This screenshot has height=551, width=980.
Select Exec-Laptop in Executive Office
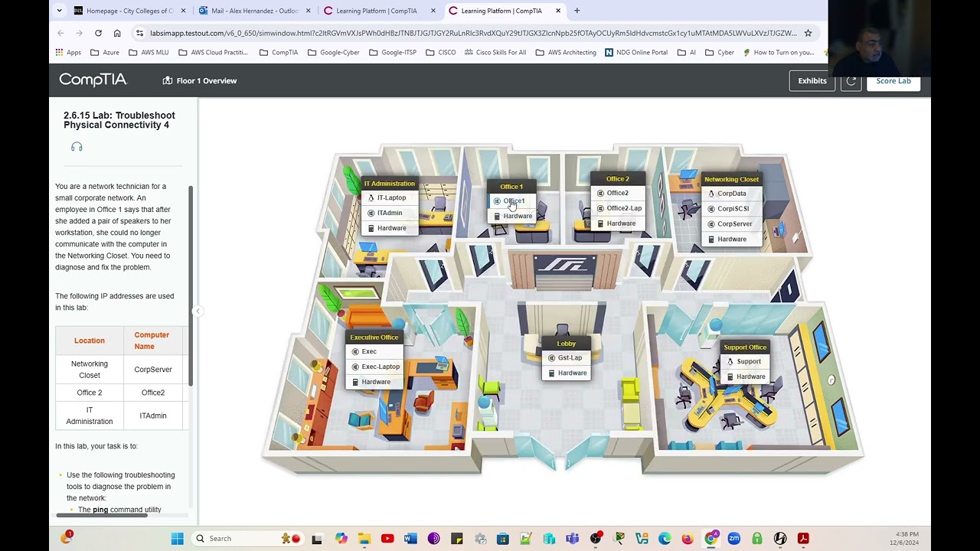pos(376,367)
